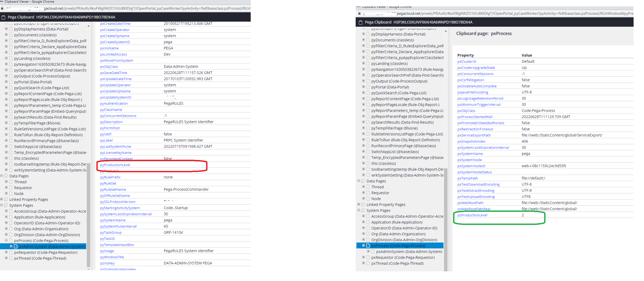Collapse System Pages node in left window
Image resolution: width=644 pixels, height=281 pixels.
(x=1, y=205)
